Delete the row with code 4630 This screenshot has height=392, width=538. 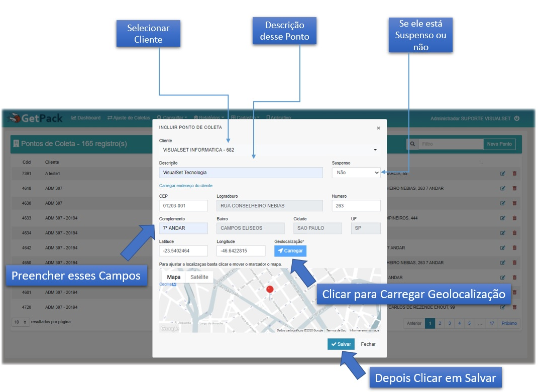514,203
